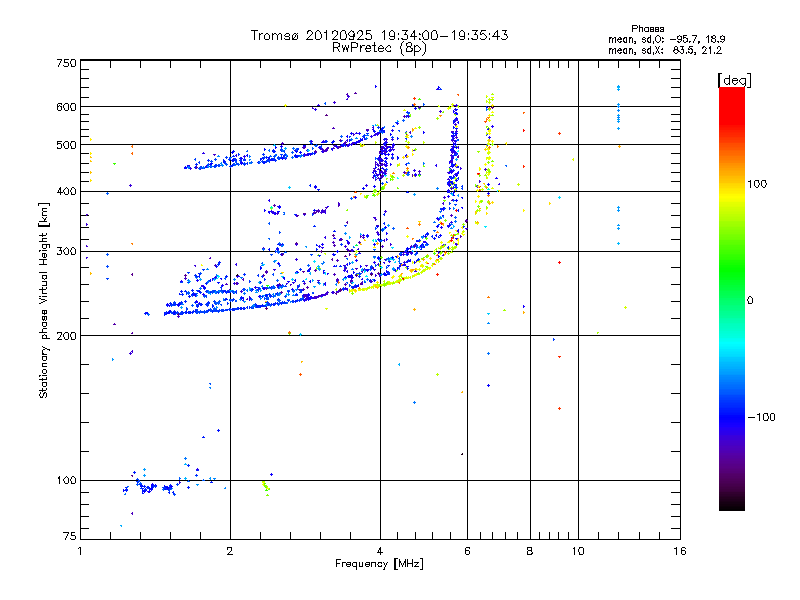Click the vertical blue cusp trace near 5.7 MHz

[x=454, y=153]
